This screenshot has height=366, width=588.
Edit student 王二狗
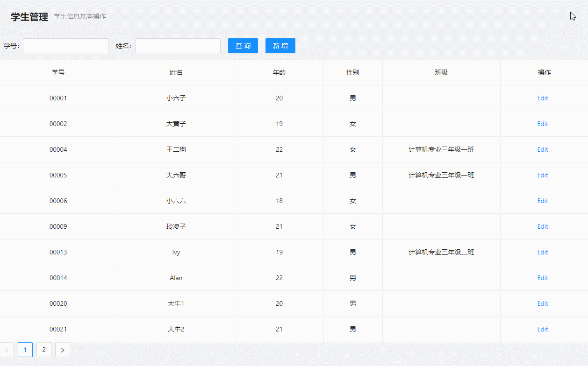(x=543, y=149)
